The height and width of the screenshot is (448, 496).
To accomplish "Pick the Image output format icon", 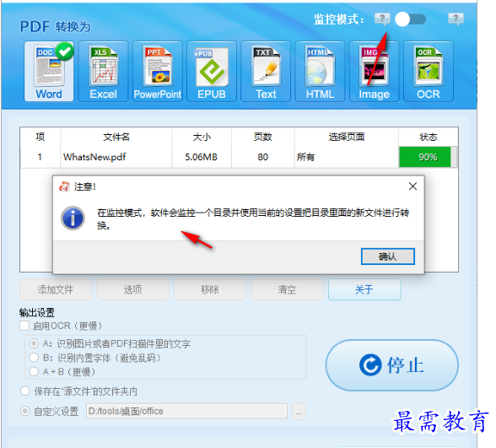I will (375, 71).
